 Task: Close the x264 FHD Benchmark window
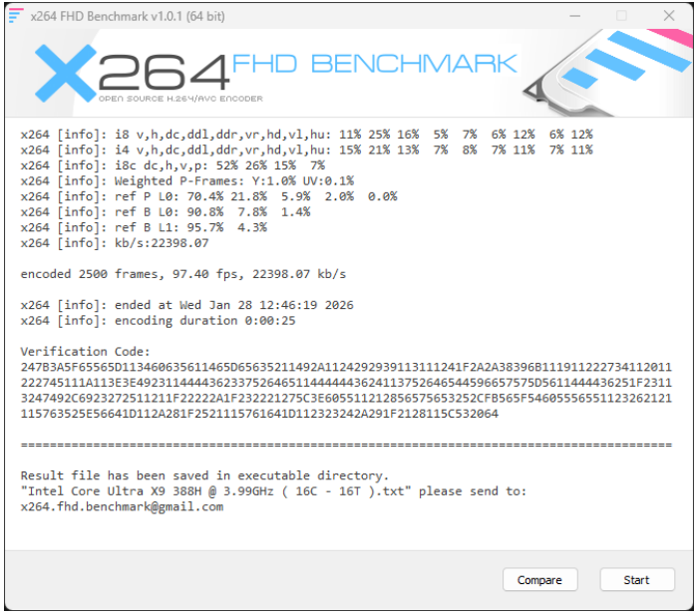[x=668, y=16]
